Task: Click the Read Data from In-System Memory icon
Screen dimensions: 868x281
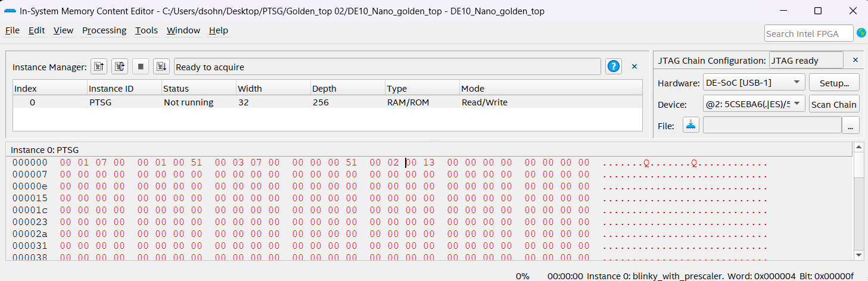Action: pos(99,67)
